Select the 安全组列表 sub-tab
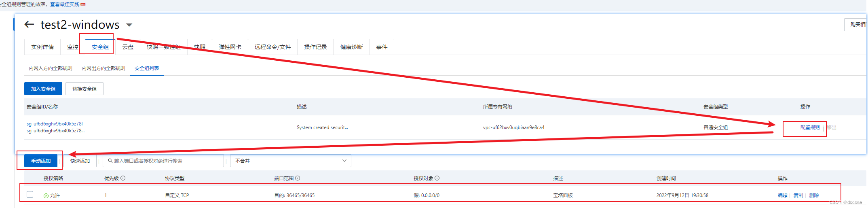Viewport: 868px width, 208px height. pyautogui.click(x=147, y=68)
